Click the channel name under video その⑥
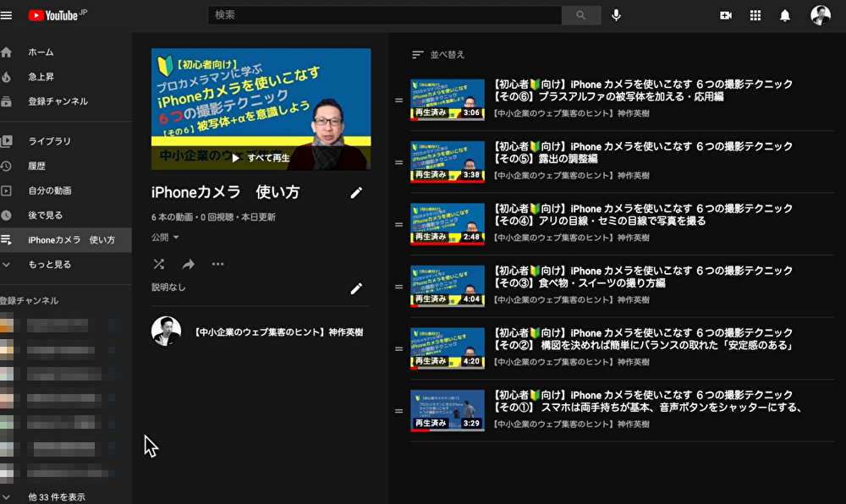This screenshot has width=846, height=504. 571,113
